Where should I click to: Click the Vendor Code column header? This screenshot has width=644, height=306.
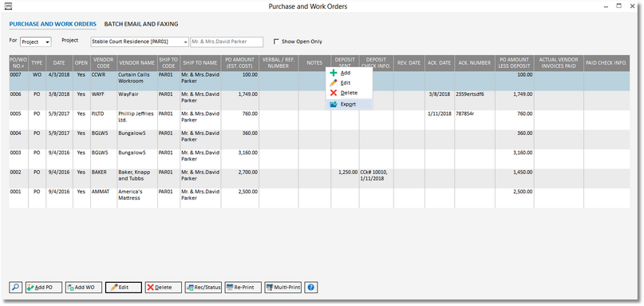tap(104, 63)
